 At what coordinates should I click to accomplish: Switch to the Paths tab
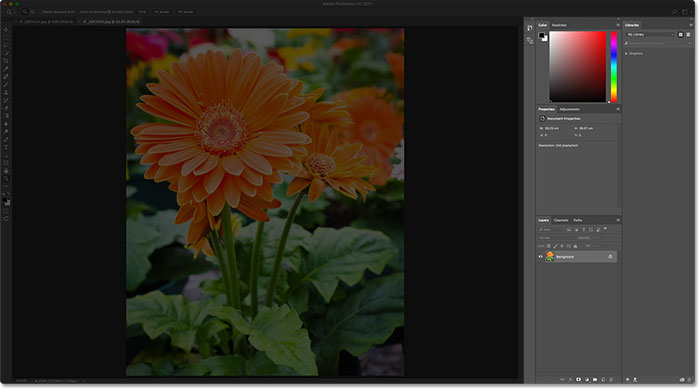click(x=577, y=220)
